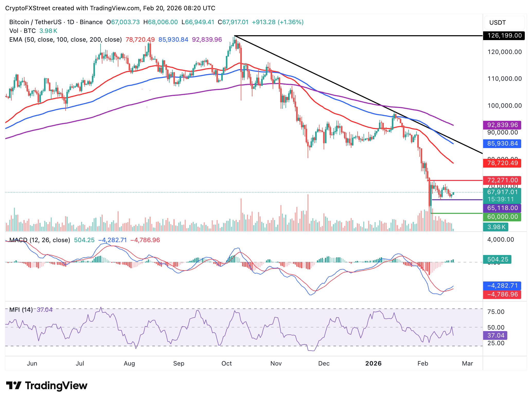This screenshot has width=532, height=401.
Task: Toggle the Vol · BTC indicator legend
Action: coord(22,31)
